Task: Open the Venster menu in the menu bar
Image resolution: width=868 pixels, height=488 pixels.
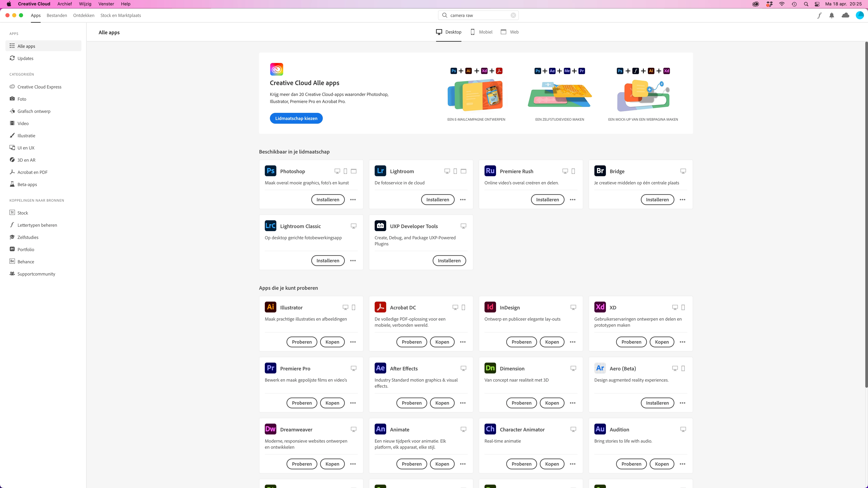Action: point(106,4)
